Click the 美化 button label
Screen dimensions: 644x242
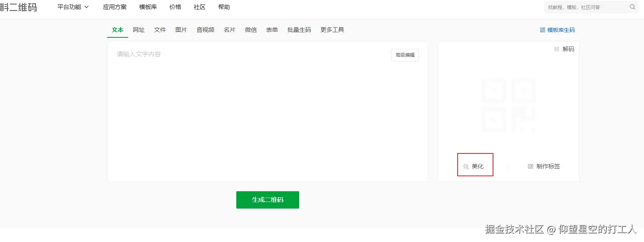[478, 166]
